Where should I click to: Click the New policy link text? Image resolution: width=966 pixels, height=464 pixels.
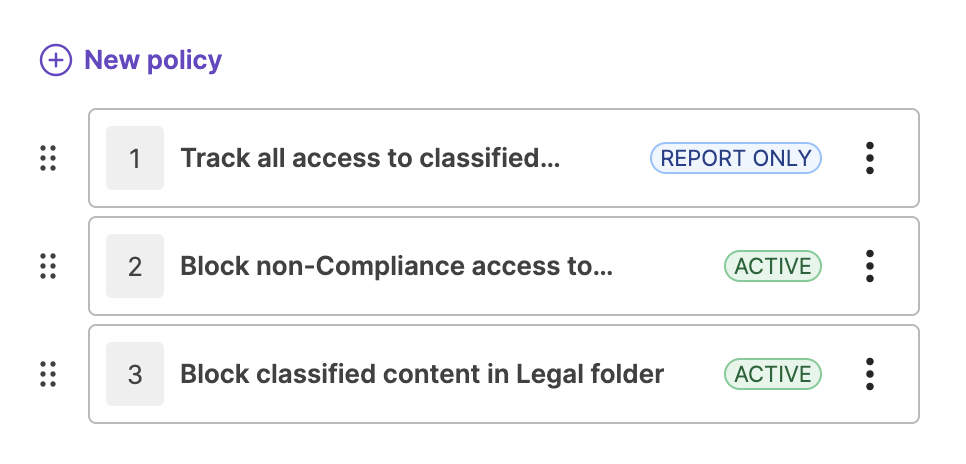tap(153, 60)
